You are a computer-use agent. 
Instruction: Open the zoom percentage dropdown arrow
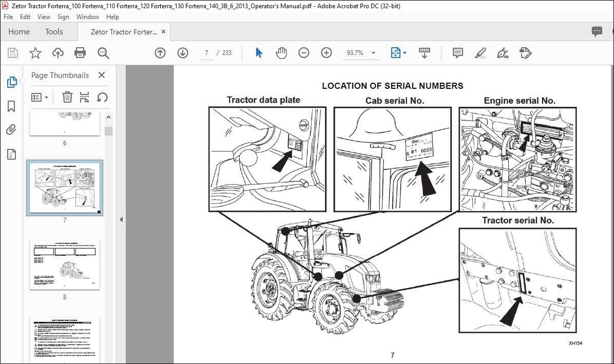pos(373,53)
